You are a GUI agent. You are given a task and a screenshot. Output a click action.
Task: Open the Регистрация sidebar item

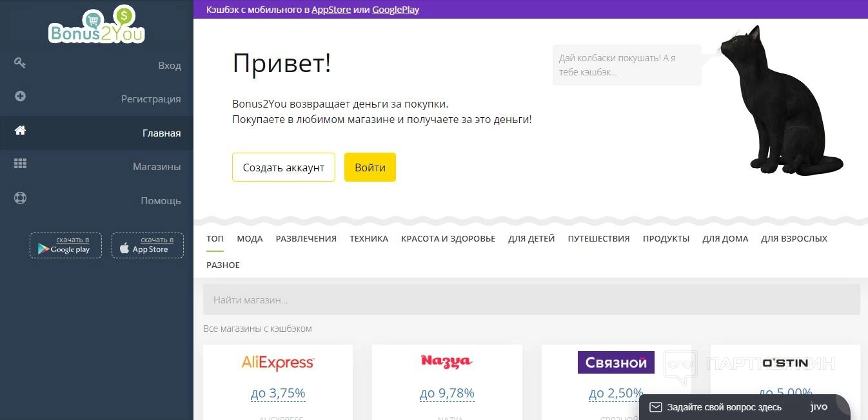click(x=97, y=99)
